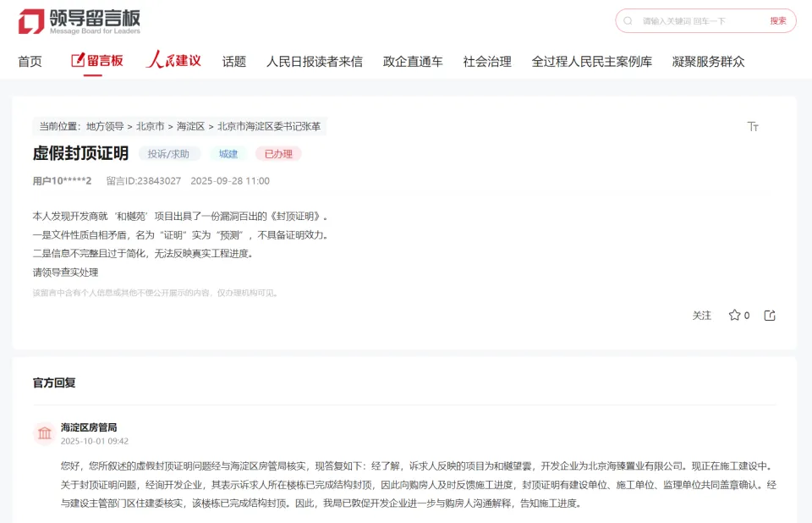Follow the 海淀区 breadcrumb link
This screenshot has width=812, height=523.
click(x=190, y=126)
